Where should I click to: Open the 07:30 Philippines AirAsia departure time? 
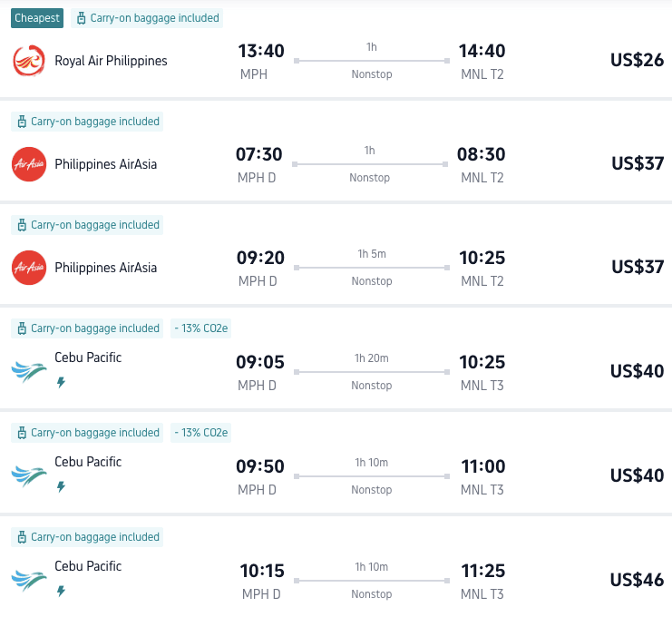[259, 154]
